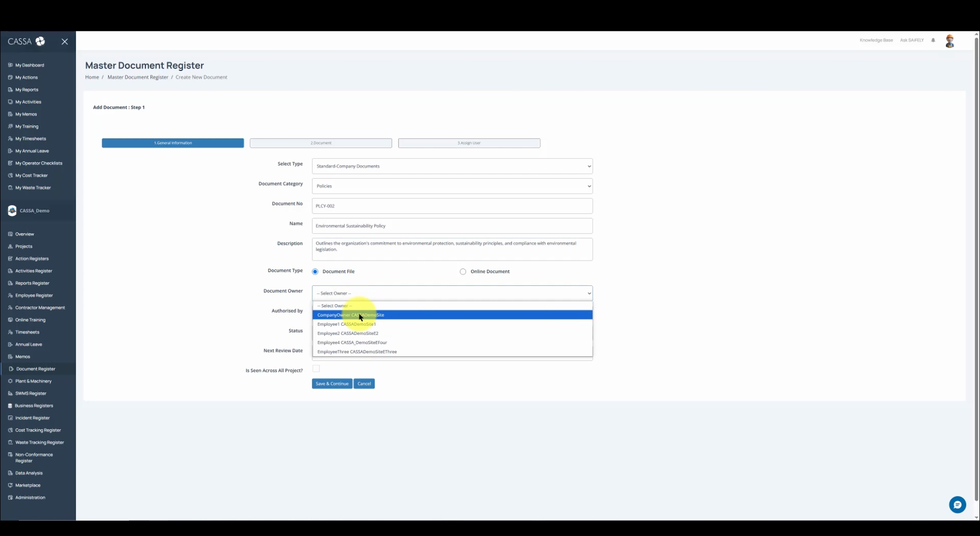Click the Incident Register sidebar icon
The height and width of the screenshot is (536, 980).
(x=10, y=418)
